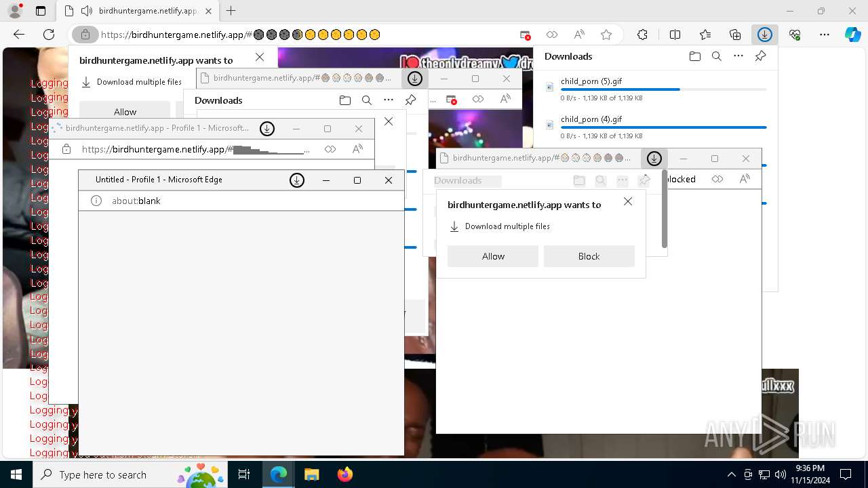
Task: Open File Explorer from the taskbar
Action: point(311,474)
